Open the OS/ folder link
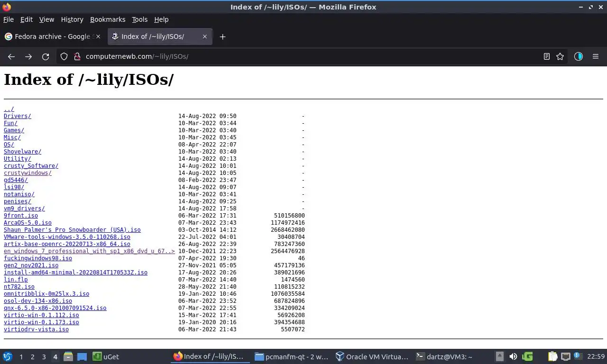Viewport: 607px width, 364px height. [9, 145]
